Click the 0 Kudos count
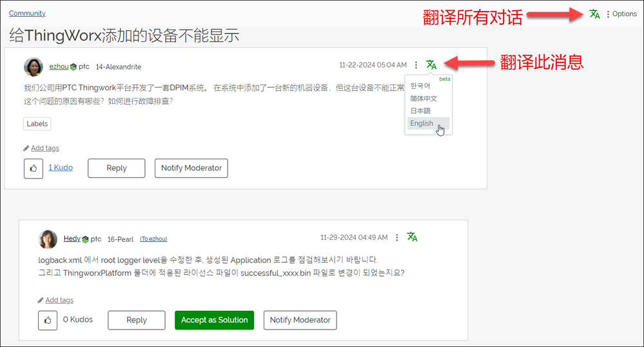The height and width of the screenshot is (347, 644). (77, 319)
